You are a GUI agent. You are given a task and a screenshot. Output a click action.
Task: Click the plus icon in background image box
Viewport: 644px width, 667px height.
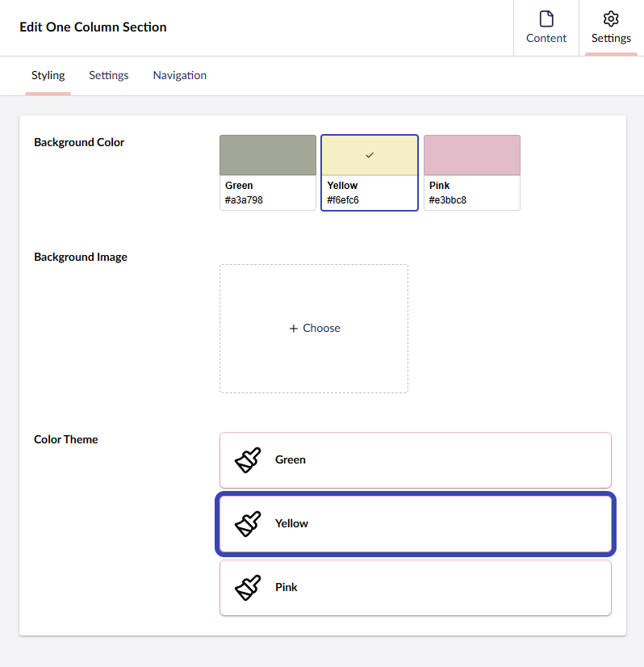click(294, 329)
